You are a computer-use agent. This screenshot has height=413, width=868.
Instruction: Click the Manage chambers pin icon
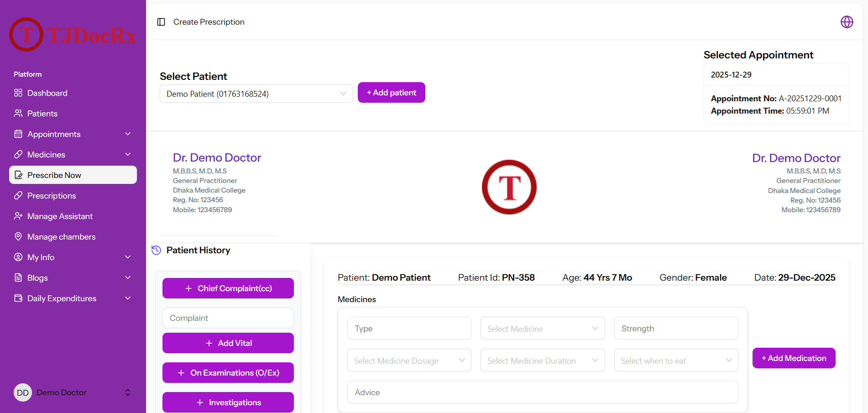[18, 236]
